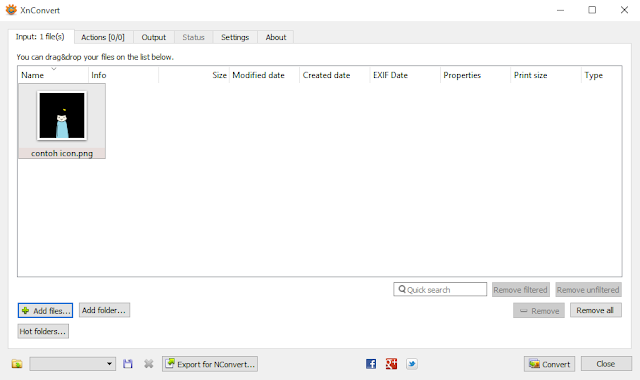Image resolution: width=640 pixels, height=380 pixels.
Task: Open the Status tab
Action: 193,37
